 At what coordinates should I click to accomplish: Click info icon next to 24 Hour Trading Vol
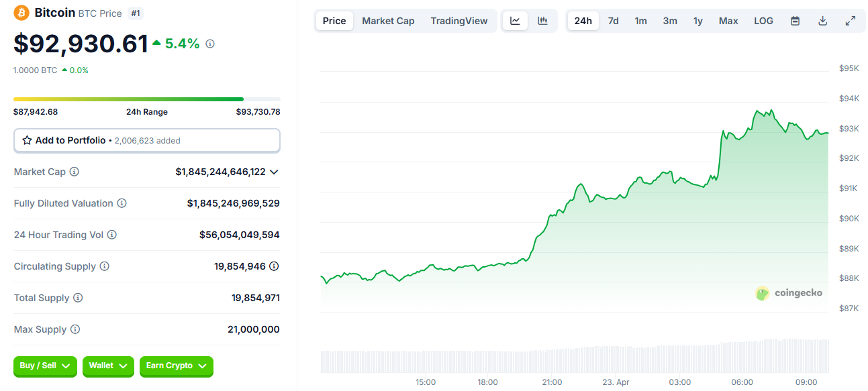[x=112, y=235]
